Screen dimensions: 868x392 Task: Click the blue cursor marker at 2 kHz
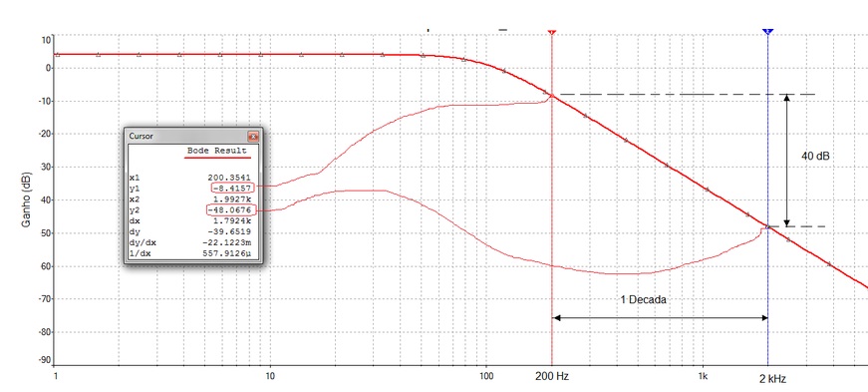(767, 32)
